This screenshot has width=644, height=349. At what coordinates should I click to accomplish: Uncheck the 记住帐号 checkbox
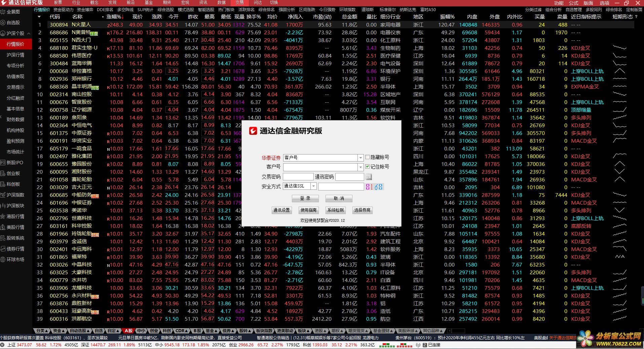(x=368, y=167)
